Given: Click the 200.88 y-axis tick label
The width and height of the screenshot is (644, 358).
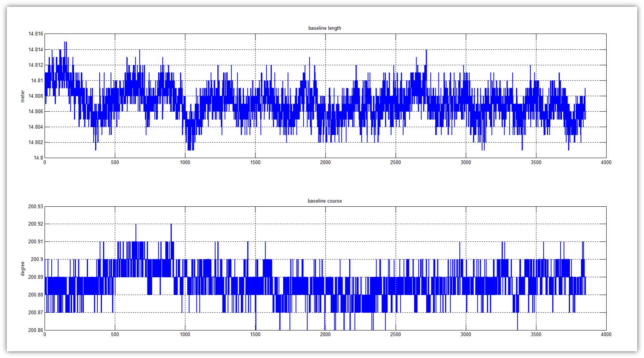Looking at the screenshot, I should click(36, 295).
